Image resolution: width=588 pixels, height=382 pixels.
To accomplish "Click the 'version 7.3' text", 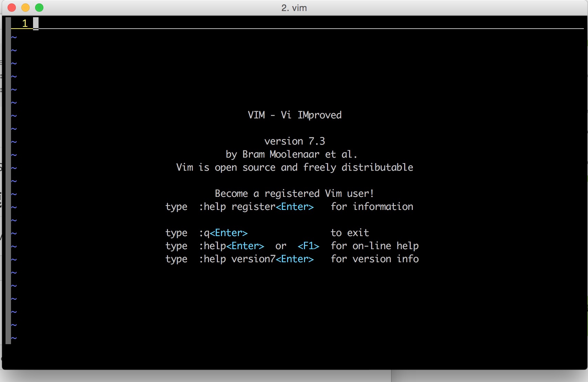I will pos(295,141).
